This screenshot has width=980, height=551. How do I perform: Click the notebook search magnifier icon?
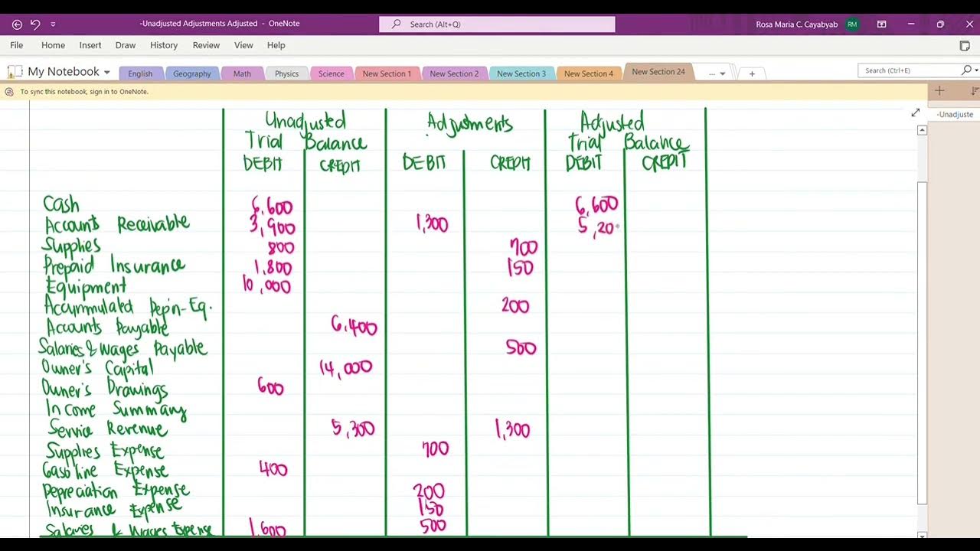[x=966, y=70]
